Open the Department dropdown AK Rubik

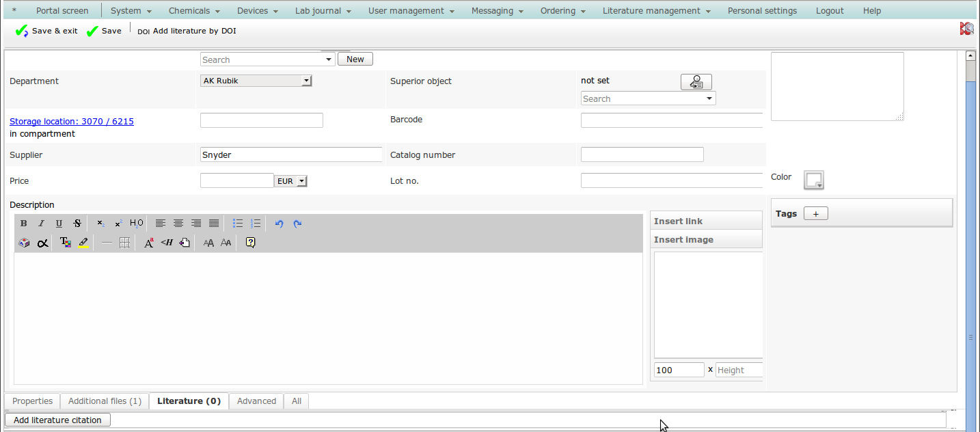click(x=256, y=81)
